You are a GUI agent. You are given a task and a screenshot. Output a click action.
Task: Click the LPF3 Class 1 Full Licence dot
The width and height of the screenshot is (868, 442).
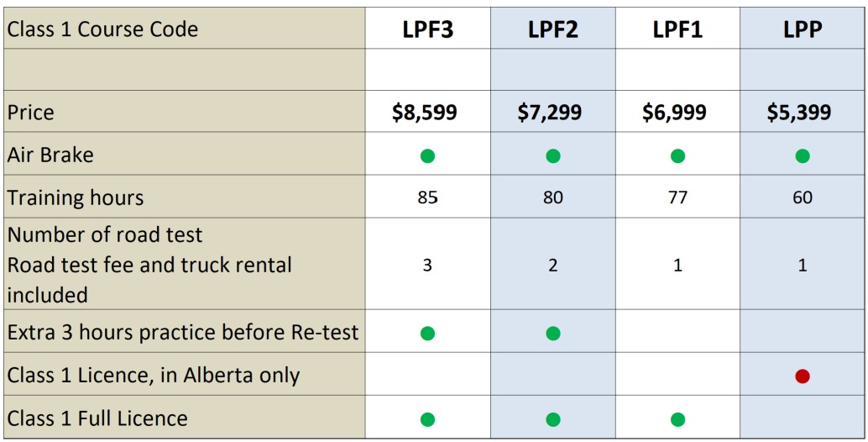pos(427,420)
